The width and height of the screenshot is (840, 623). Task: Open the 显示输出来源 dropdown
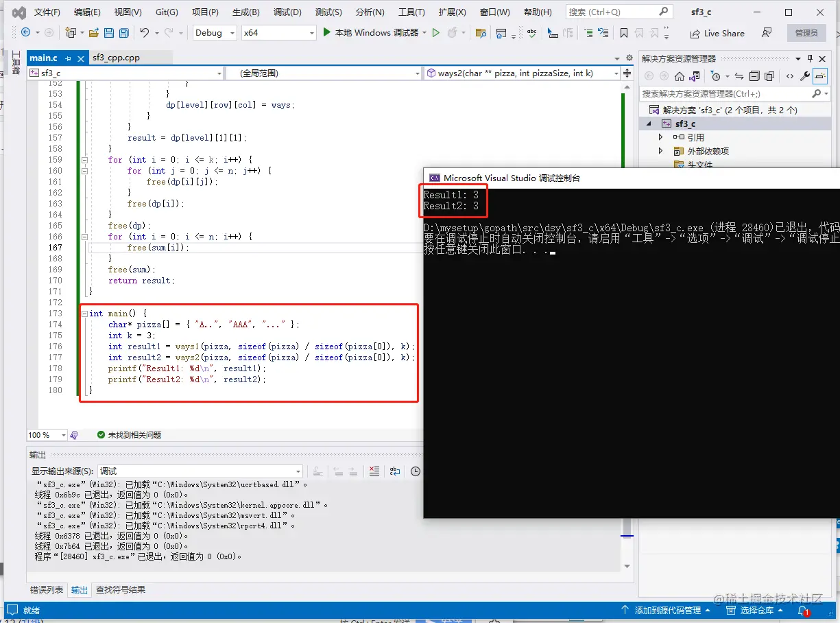(x=200, y=471)
